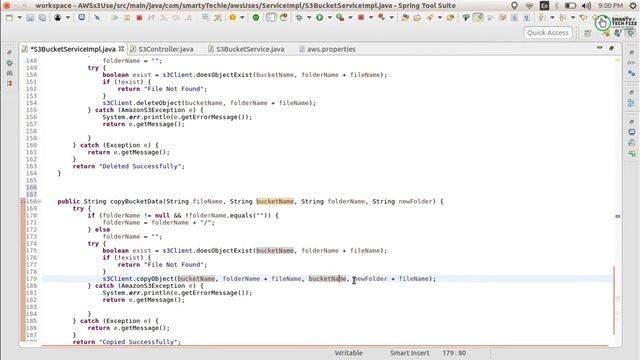Image resolution: width=640 pixels, height=360 pixels.
Task: Toggle Mark Occurrences highlighted toolbar button
Action: (478, 18)
